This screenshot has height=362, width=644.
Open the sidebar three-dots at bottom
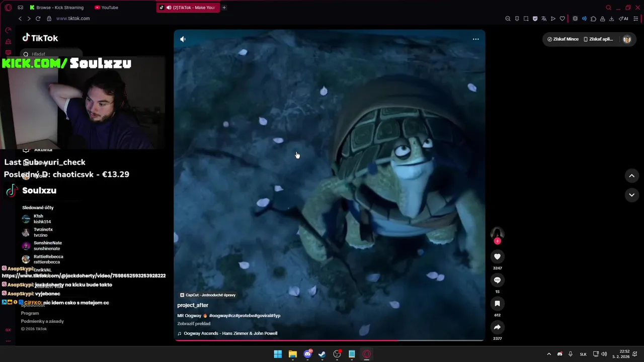[8, 341]
